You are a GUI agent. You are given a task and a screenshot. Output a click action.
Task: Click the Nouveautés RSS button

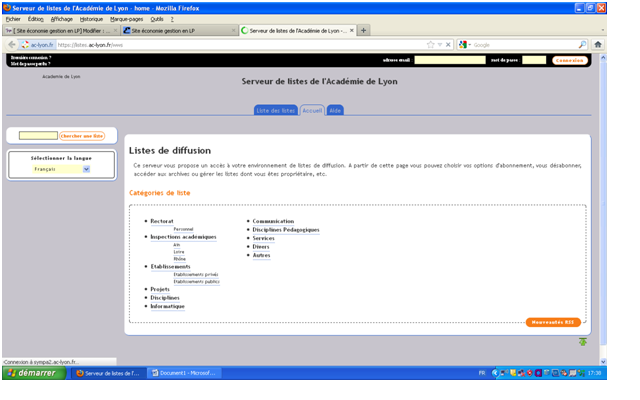coord(553,322)
